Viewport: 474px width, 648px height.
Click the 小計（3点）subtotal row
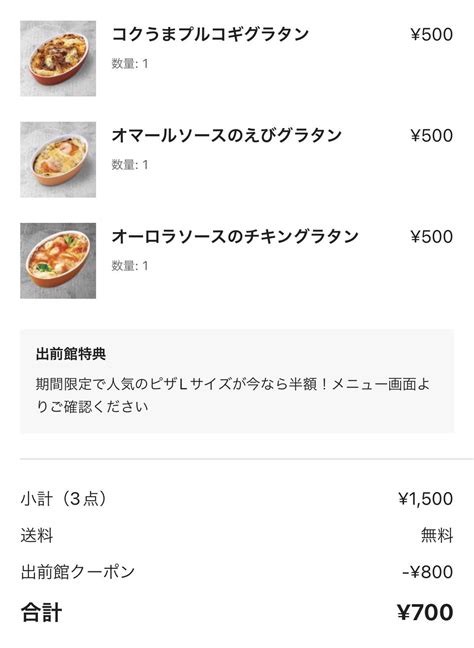[x=237, y=499]
